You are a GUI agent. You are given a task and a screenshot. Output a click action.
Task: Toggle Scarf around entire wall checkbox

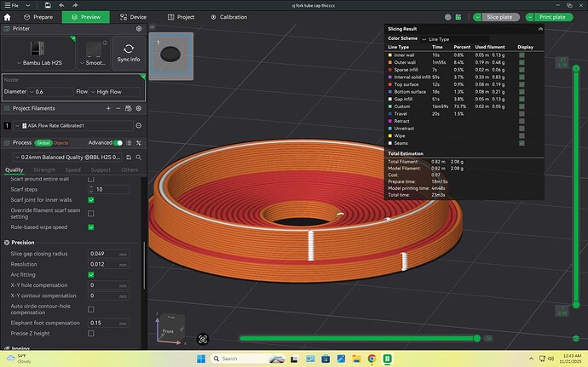pyautogui.click(x=90, y=179)
